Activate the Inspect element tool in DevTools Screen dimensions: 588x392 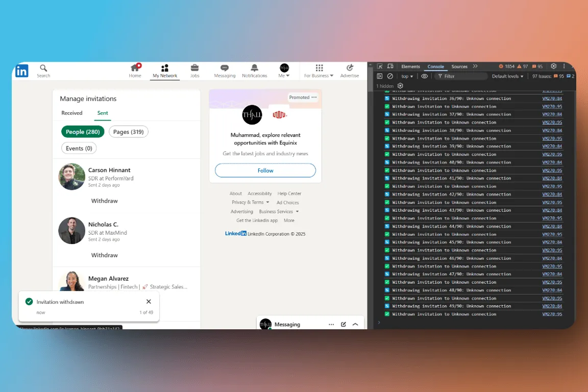pyautogui.click(x=379, y=66)
